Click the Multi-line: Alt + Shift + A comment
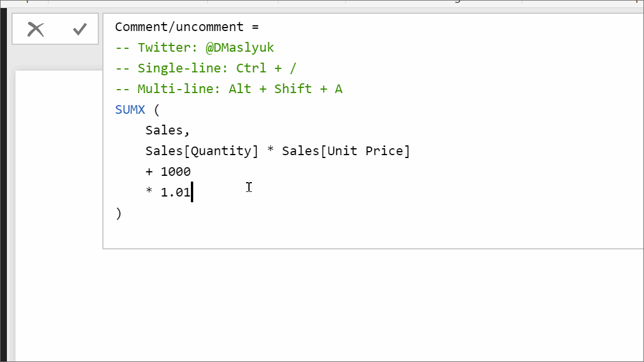Viewport: 644px width, 362px height. coord(227,88)
